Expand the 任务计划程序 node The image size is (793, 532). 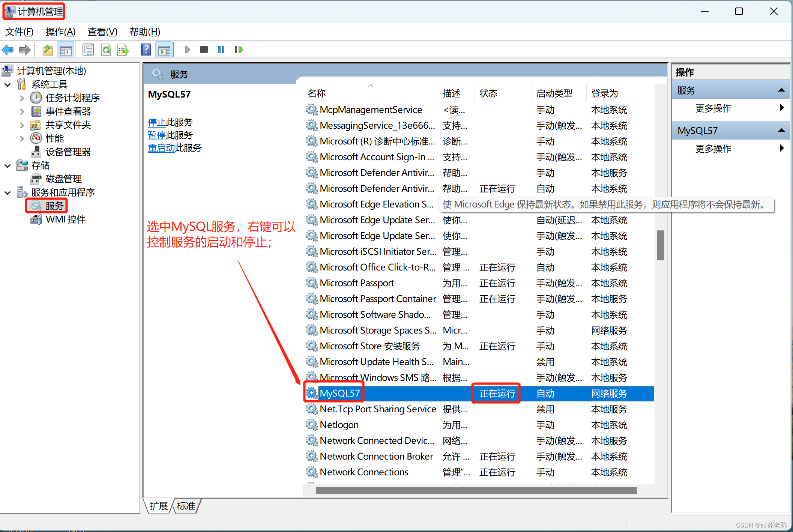coord(22,98)
